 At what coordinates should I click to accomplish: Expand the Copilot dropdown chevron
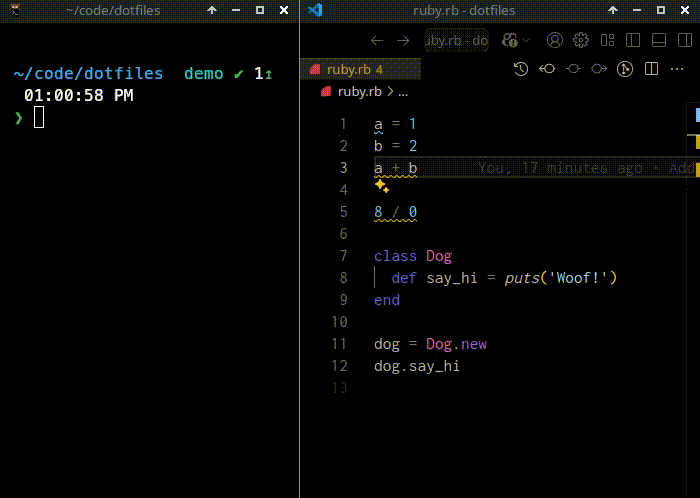525,41
